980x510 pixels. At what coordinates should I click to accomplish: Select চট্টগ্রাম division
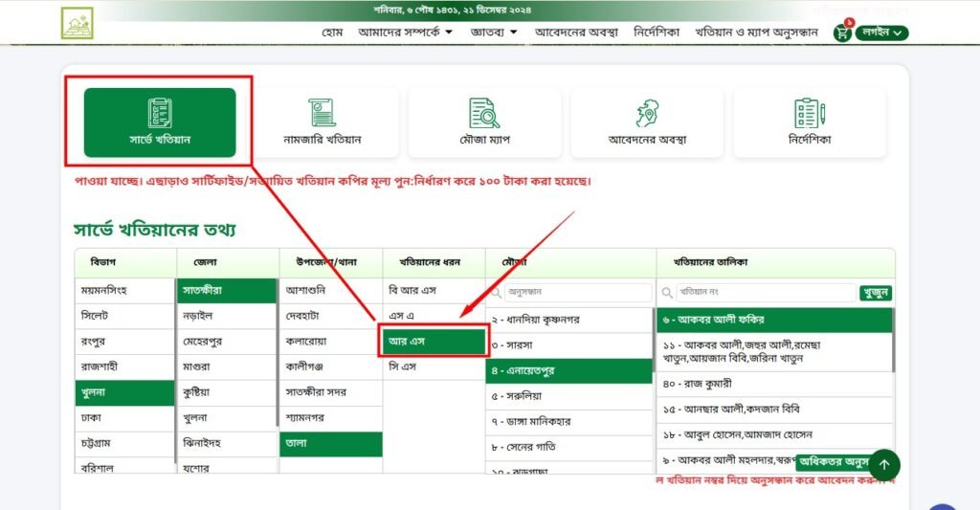click(124, 444)
